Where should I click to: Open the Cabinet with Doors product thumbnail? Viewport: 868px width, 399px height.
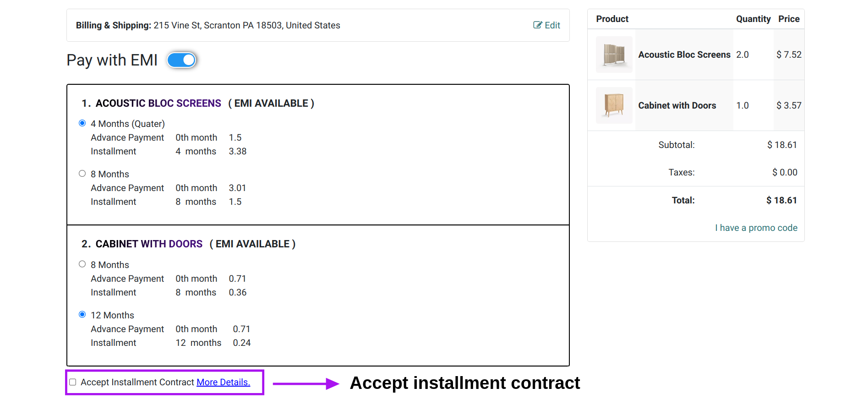tap(614, 105)
